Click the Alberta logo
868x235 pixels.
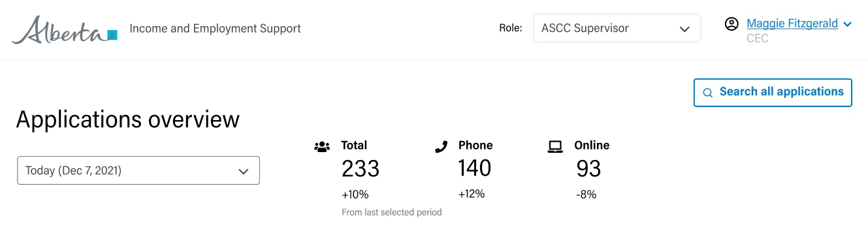click(64, 29)
